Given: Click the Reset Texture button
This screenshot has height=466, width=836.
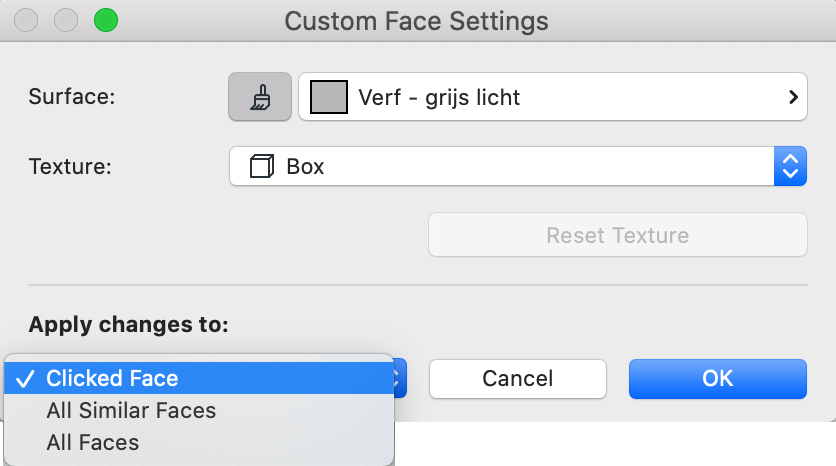Looking at the screenshot, I should pyautogui.click(x=618, y=235).
